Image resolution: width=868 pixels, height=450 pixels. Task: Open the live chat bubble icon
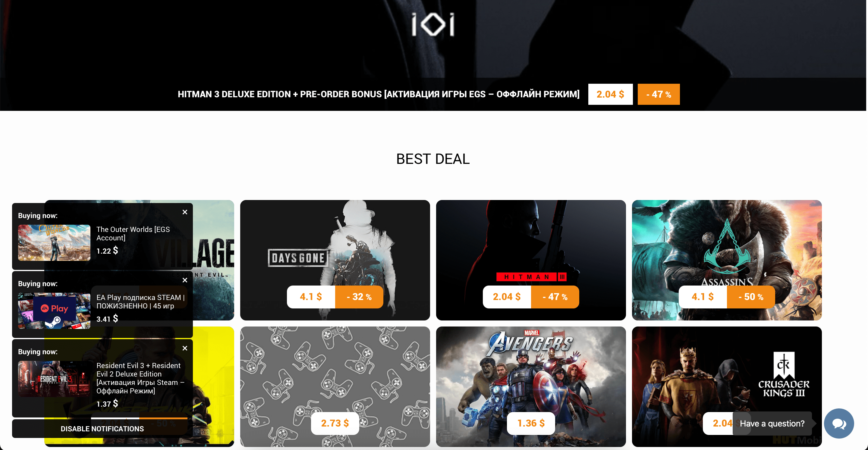[x=839, y=423]
